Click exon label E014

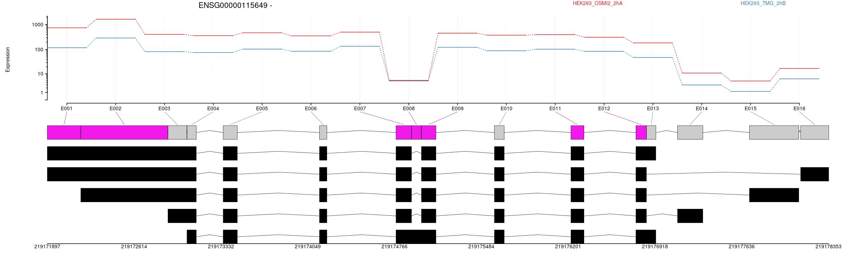[x=702, y=108]
